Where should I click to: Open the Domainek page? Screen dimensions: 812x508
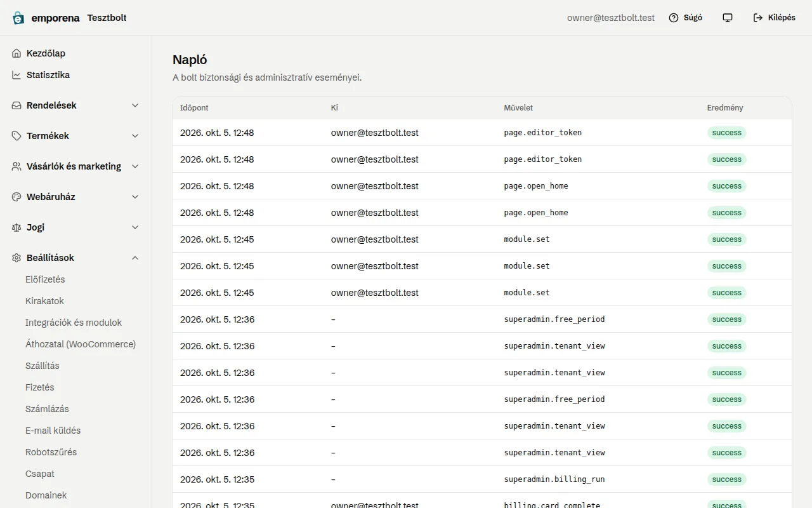pyautogui.click(x=46, y=495)
